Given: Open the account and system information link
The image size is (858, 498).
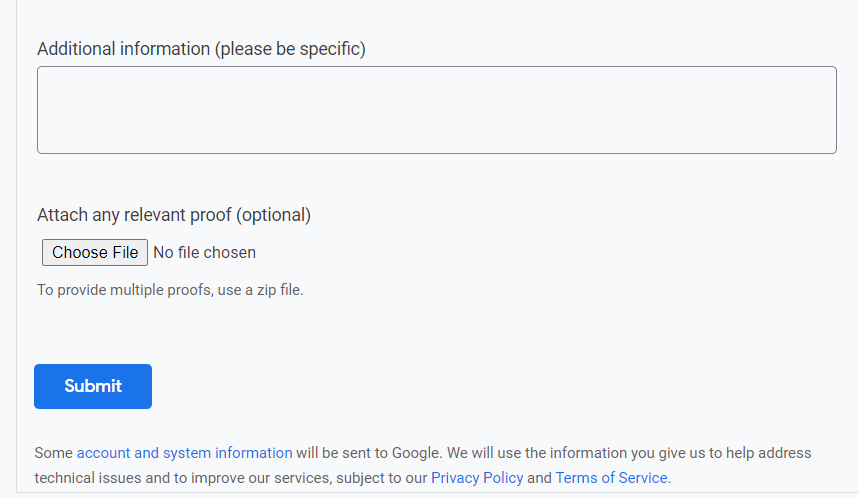Looking at the screenshot, I should click(184, 453).
